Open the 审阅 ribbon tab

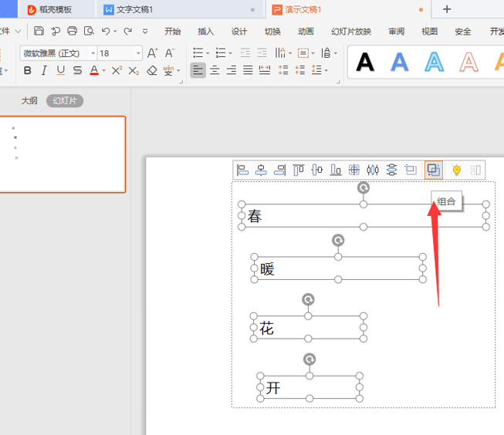396,32
